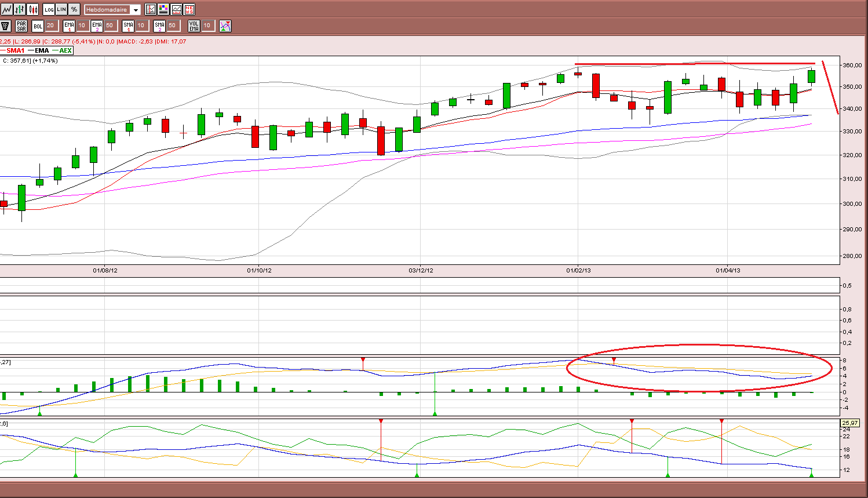The image size is (868, 498).
Task: Click the Bollinger period field showing 20
Action: pyautogui.click(x=51, y=26)
